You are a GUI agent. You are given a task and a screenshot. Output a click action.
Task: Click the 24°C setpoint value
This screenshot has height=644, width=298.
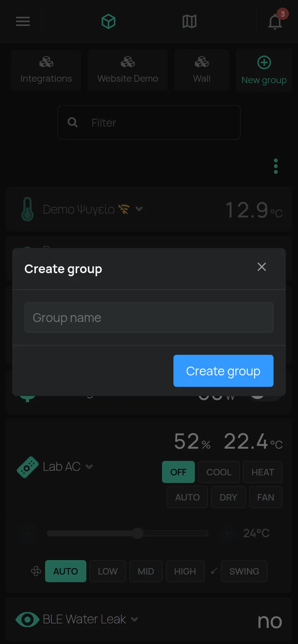pos(256,533)
